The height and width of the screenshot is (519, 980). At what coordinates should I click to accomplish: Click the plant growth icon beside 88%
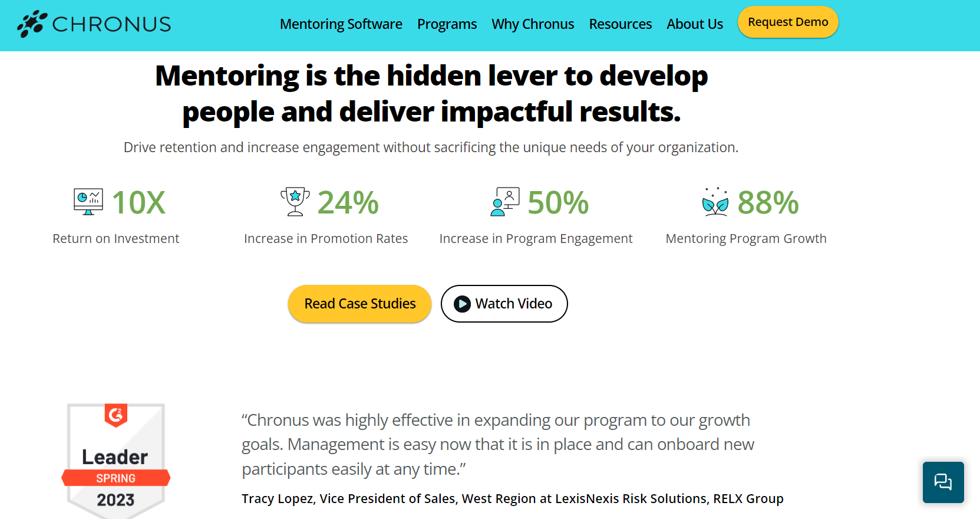[x=715, y=202]
